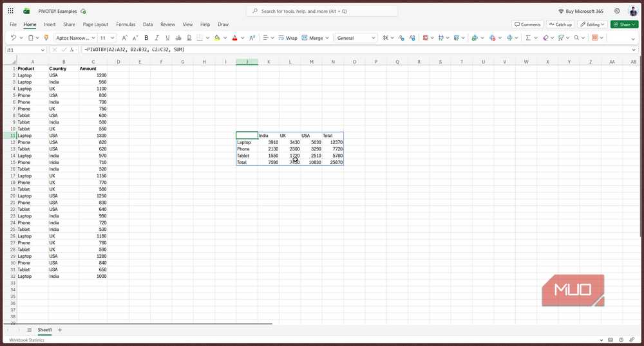Switch to the Data tab
This screenshot has height=346, width=644.
pyautogui.click(x=148, y=24)
